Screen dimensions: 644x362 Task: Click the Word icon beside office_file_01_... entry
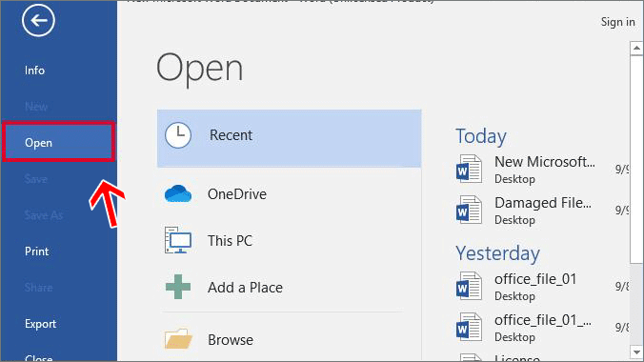pos(469,328)
